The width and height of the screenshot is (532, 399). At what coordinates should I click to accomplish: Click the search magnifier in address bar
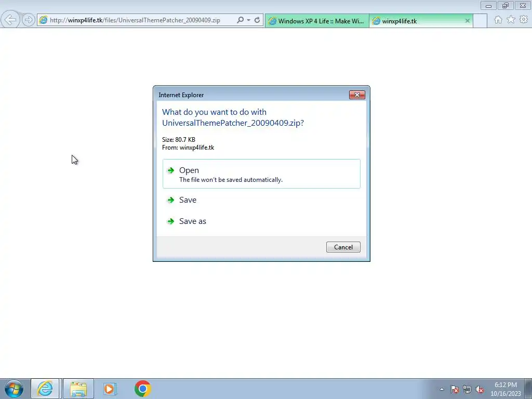pyautogui.click(x=240, y=20)
